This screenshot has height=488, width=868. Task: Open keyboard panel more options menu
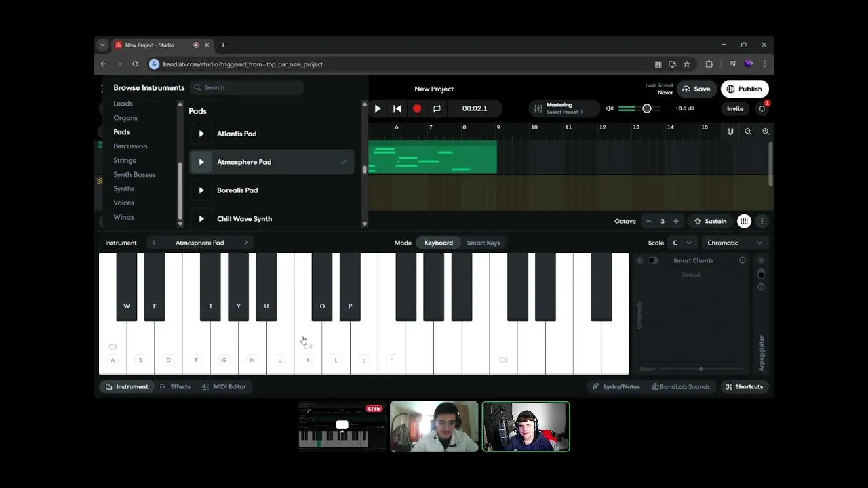pos(762,221)
